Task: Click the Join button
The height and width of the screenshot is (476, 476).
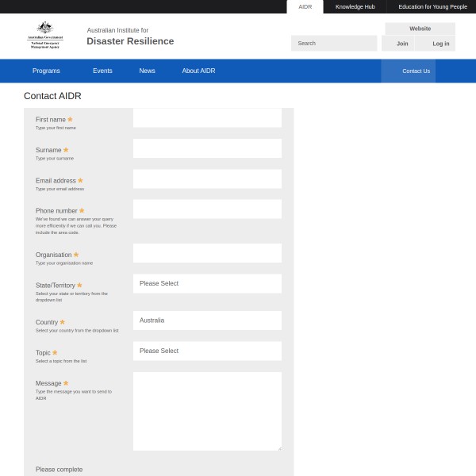Action: [402, 44]
